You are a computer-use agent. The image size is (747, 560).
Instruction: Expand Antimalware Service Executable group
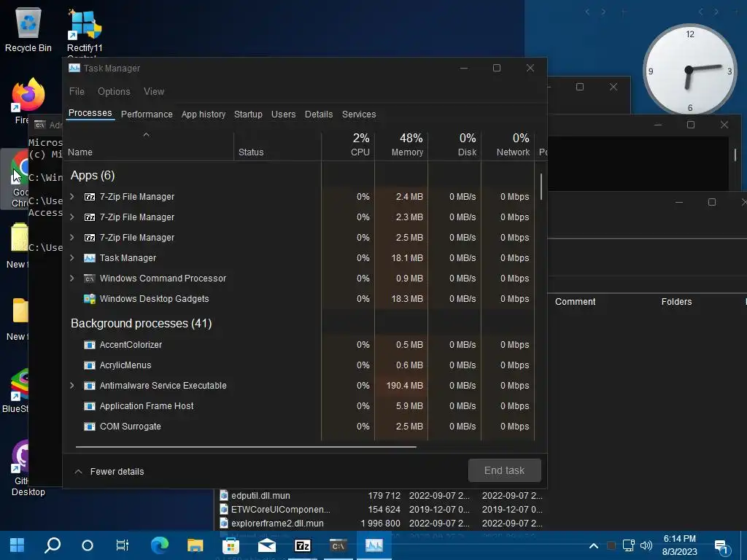[x=72, y=386]
